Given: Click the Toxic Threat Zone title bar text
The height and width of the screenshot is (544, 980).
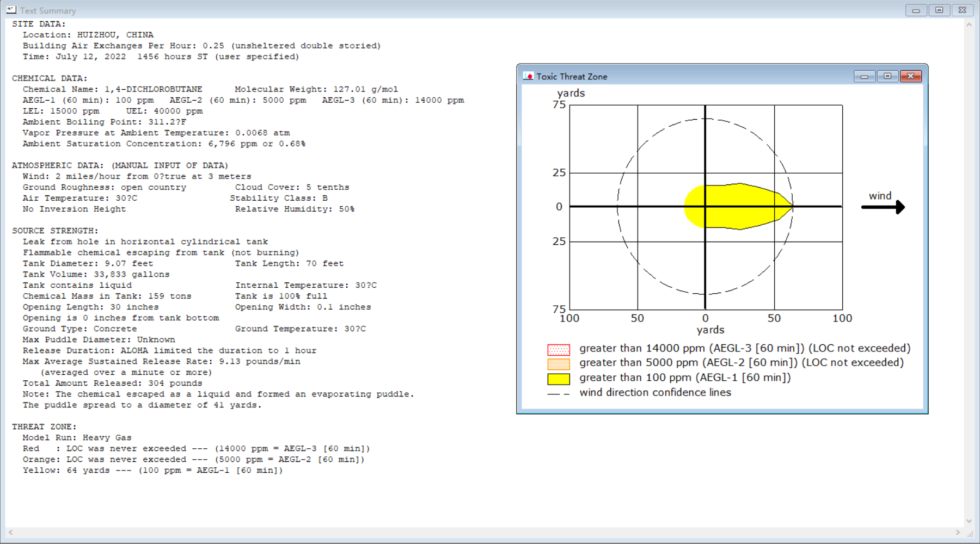Looking at the screenshot, I should (572, 77).
